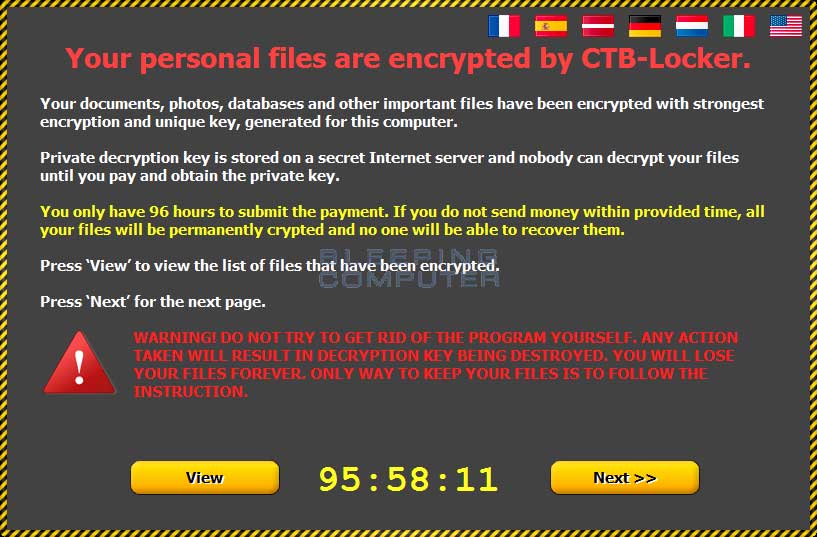Click the yellow 96 hours payment notice

[x=402, y=220]
